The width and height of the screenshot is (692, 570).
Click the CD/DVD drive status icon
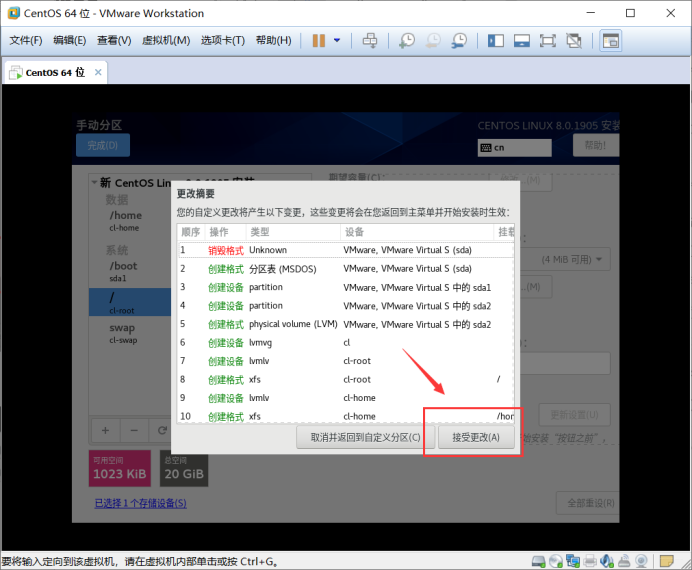[x=556, y=561]
